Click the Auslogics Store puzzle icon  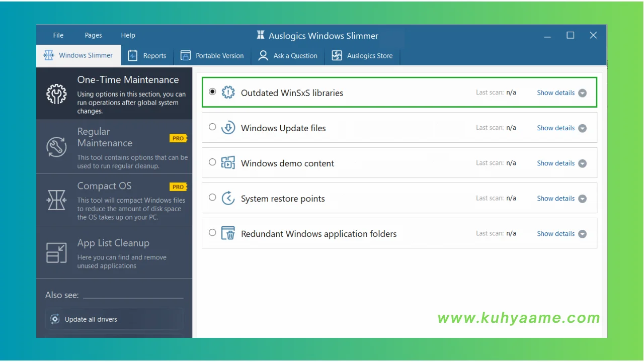tap(337, 55)
